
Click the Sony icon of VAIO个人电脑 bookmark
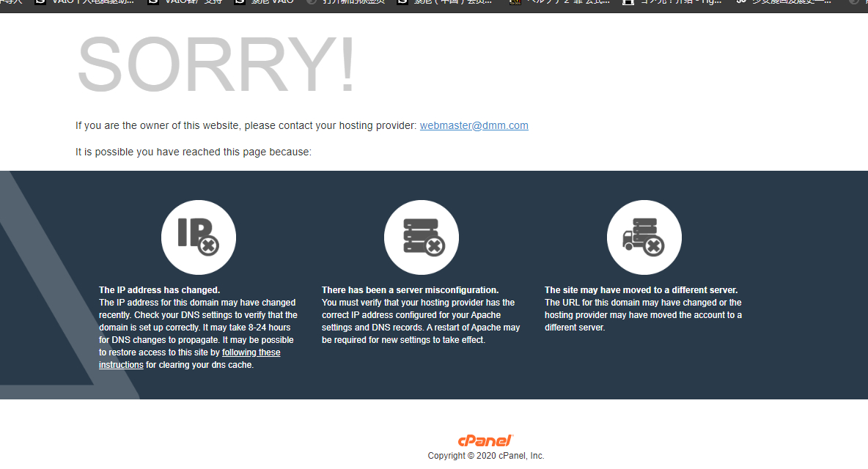40,2
